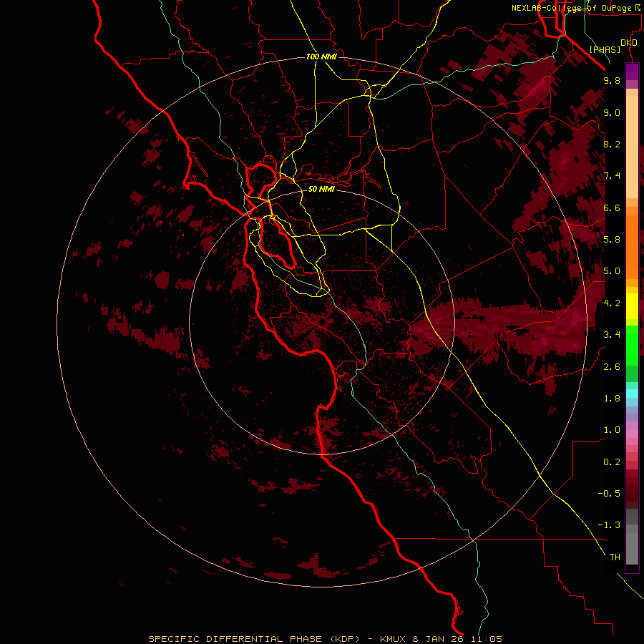
Task: Select the 5.8 value on the scale
Action: pyautogui.click(x=612, y=240)
